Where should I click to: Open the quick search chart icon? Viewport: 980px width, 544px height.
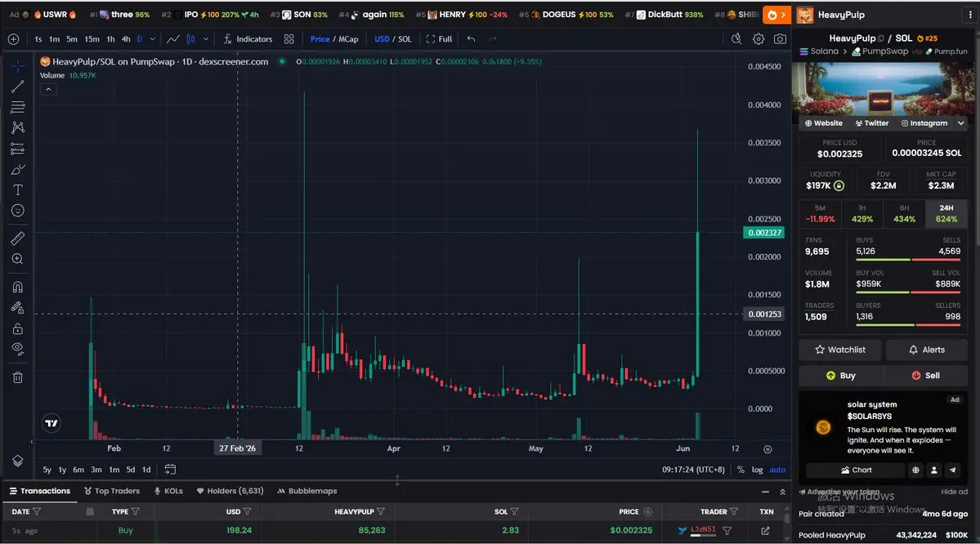pyautogui.click(x=736, y=38)
